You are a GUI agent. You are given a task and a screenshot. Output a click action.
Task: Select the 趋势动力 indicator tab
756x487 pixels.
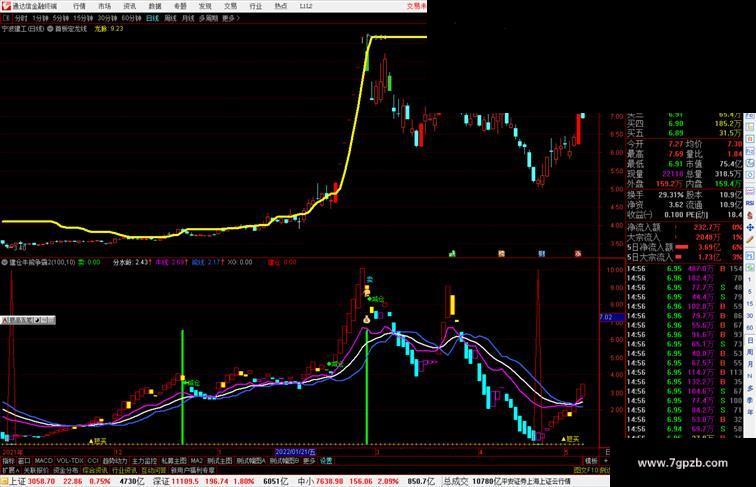(115, 461)
